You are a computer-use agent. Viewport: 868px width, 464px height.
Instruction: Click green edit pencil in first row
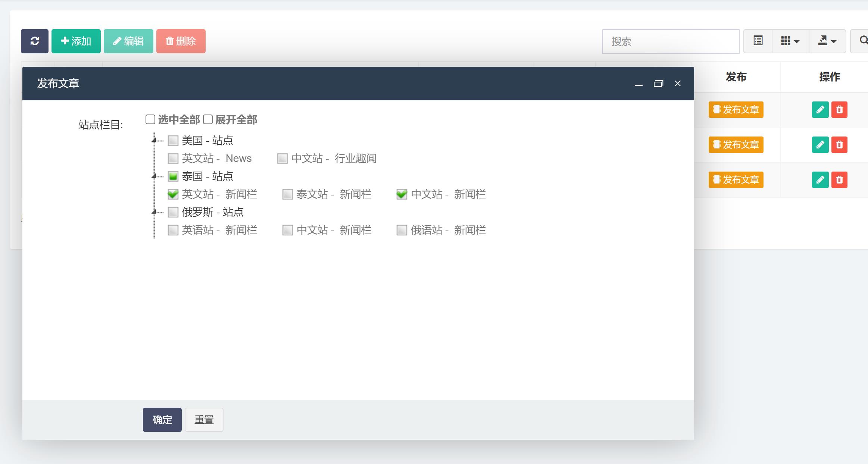[x=820, y=110]
